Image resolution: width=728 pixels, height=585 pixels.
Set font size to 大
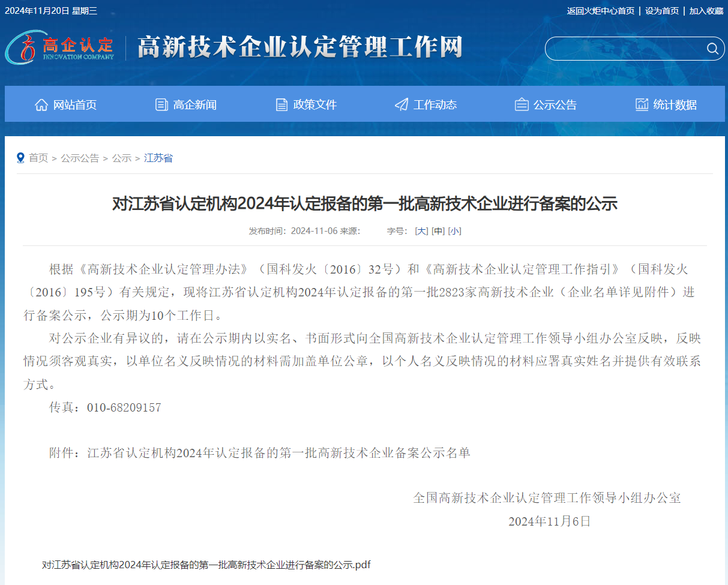[421, 231]
